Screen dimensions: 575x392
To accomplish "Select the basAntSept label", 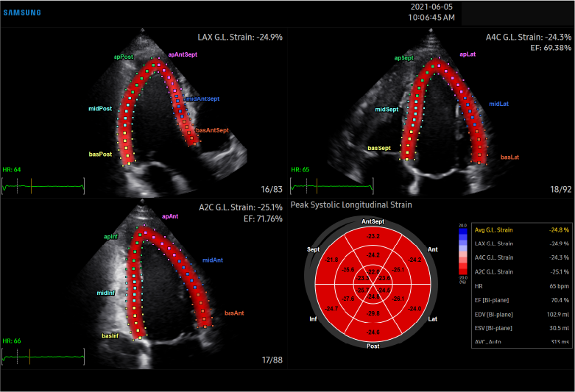I will (212, 130).
